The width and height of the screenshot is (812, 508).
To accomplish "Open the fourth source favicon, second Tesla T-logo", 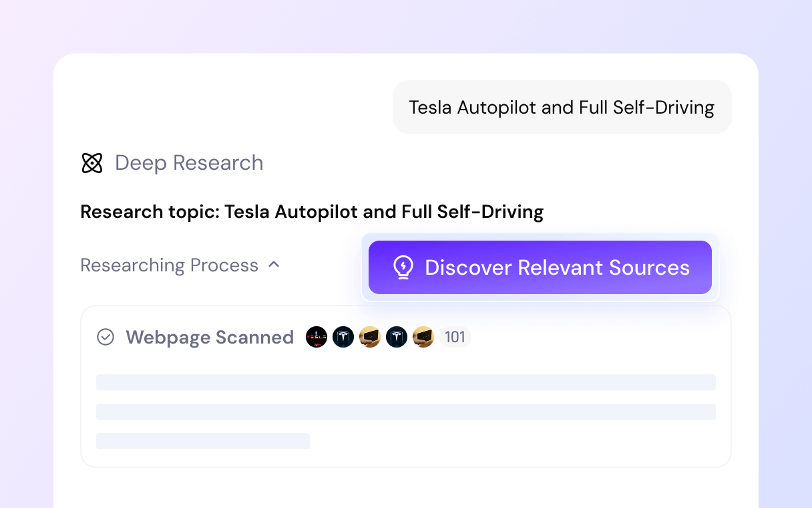I will (397, 337).
